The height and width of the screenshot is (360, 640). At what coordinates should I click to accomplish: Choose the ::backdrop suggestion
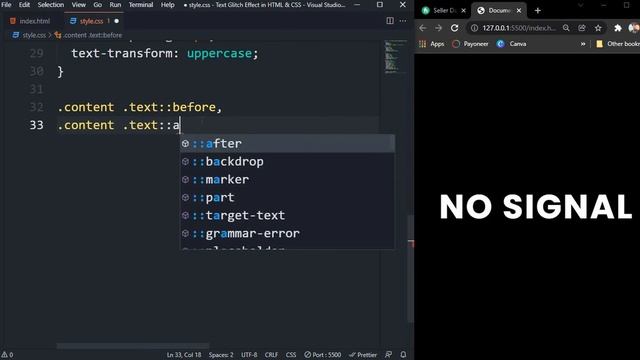click(287, 162)
